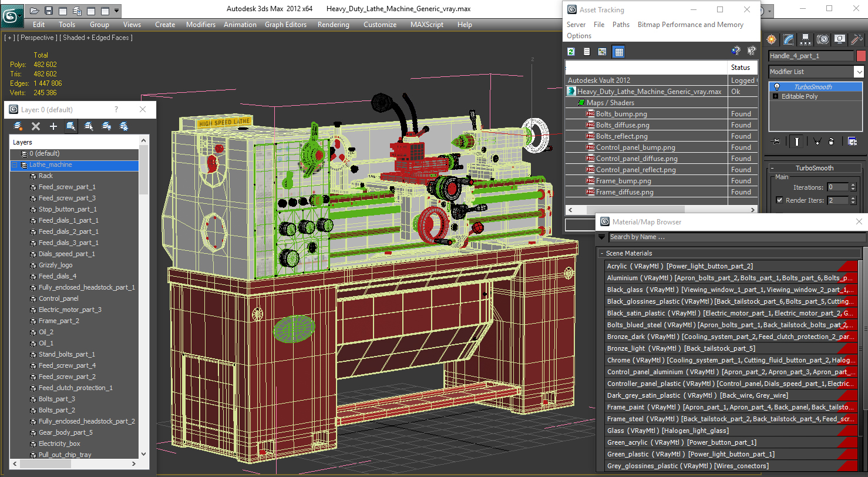Click the viewport [ + ] label
The image size is (868, 477).
click(x=9, y=38)
